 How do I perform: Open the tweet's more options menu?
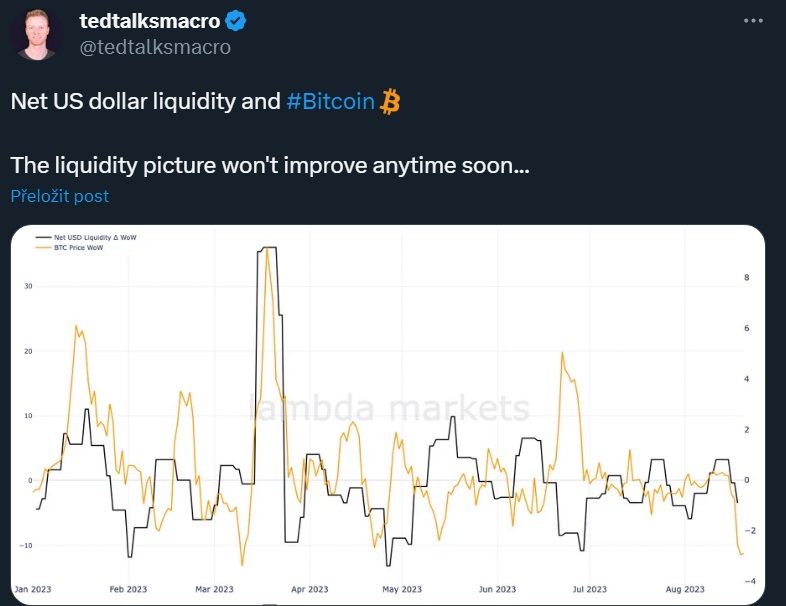click(x=758, y=21)
